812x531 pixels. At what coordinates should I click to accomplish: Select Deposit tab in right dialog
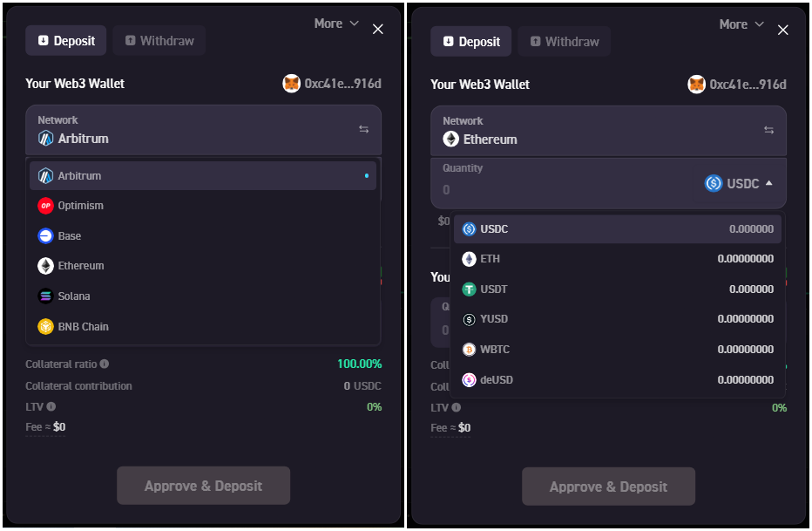point(471,42)
